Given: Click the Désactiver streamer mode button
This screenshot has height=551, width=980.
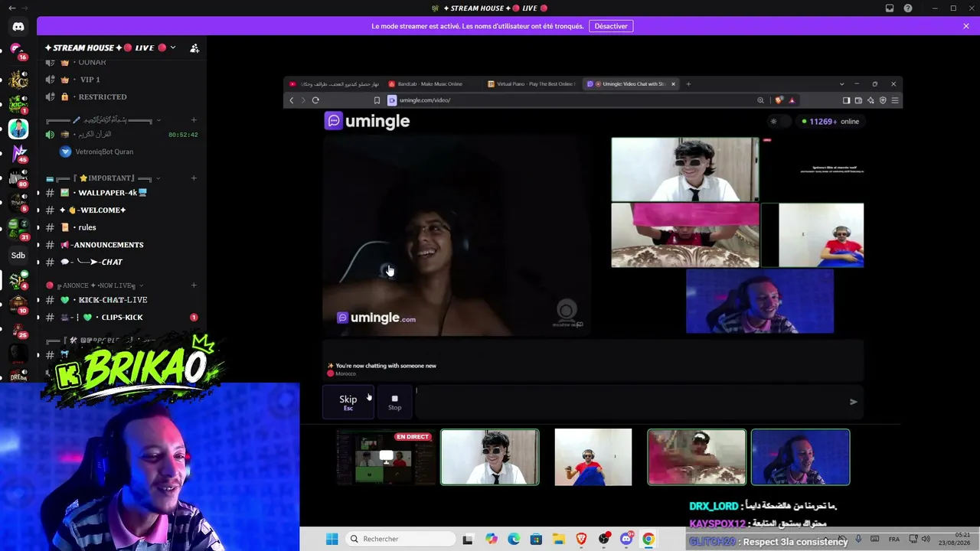Looking at the screenshot, I should (611, 26).
